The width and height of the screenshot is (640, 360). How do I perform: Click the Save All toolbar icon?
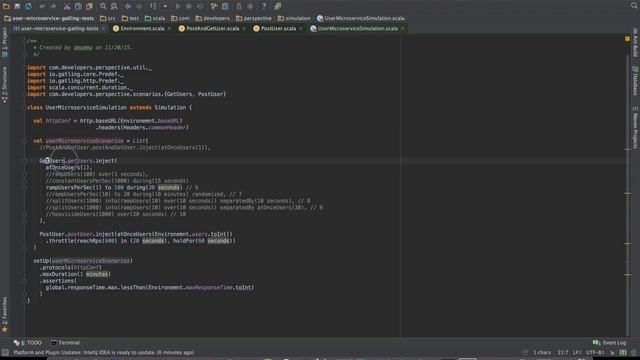17,6
